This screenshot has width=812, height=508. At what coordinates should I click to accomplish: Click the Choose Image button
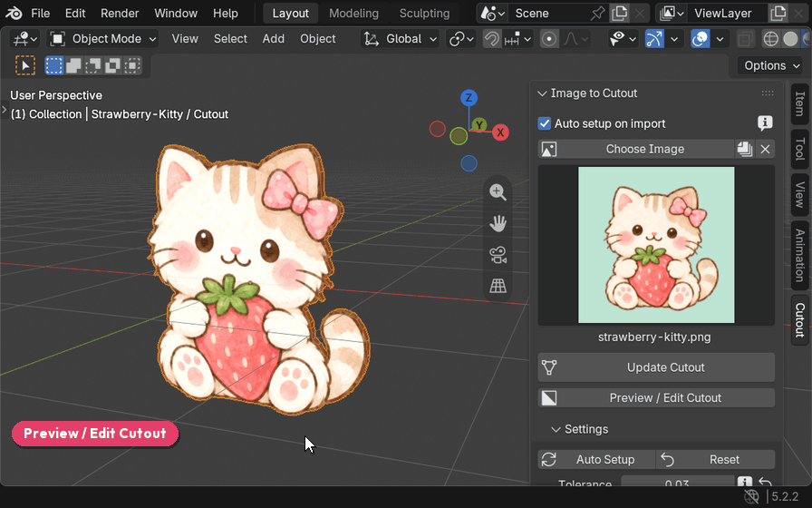click(636, 150)
